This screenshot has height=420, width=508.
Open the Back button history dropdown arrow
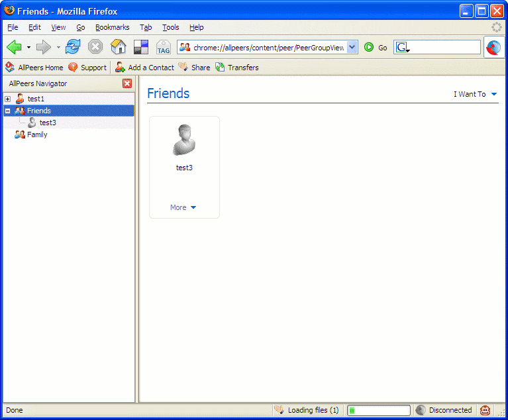coord(29,47)
